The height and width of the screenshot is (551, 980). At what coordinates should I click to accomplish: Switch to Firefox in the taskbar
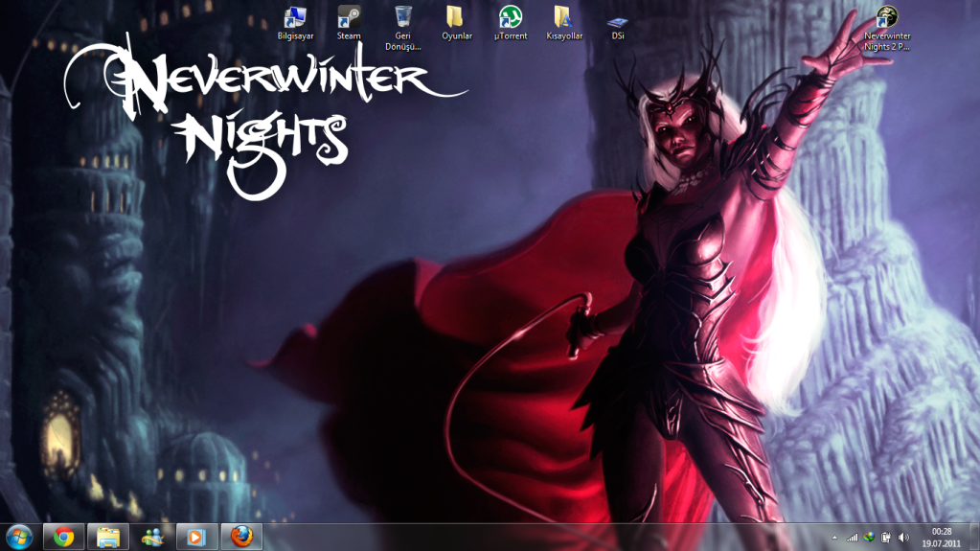[x=241, y=537]
